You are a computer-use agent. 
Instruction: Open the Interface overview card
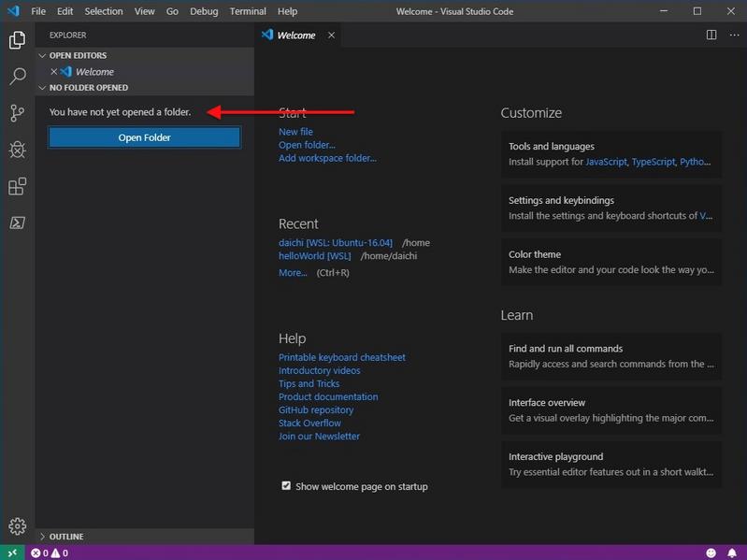611,410
